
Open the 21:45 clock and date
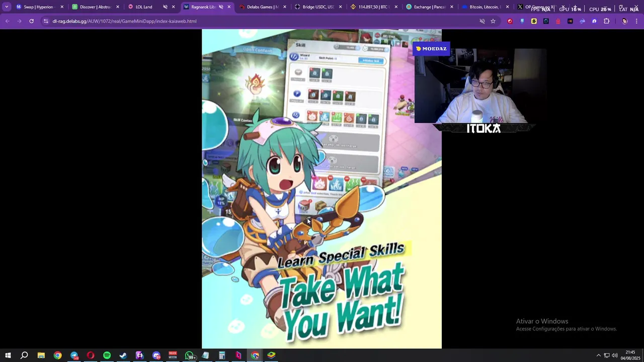pos(630,355)
